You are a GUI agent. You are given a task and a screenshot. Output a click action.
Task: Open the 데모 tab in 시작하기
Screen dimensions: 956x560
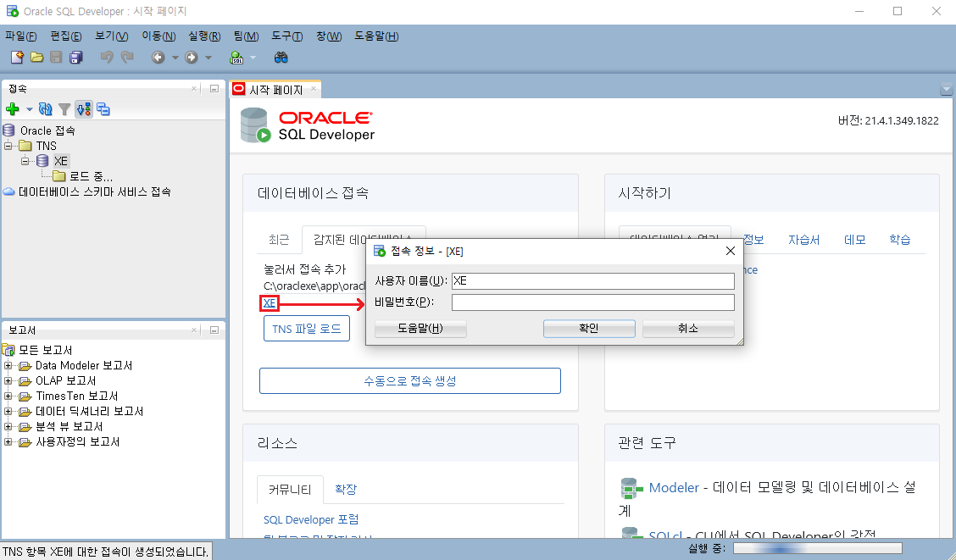tap(855, 240)
